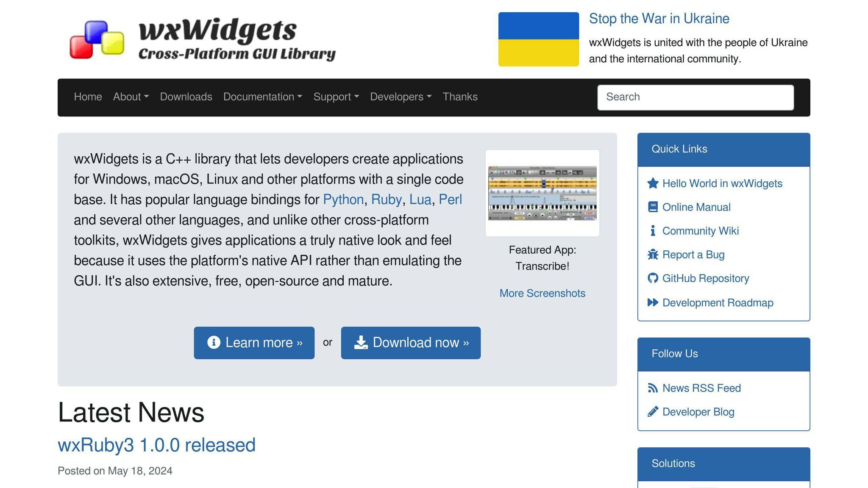Image resolution: width=868 pixels, height=488 pixels.
Task: Click the bug icon beside Report a Bug
Action: pyautogui.click(x=653, y=255)
